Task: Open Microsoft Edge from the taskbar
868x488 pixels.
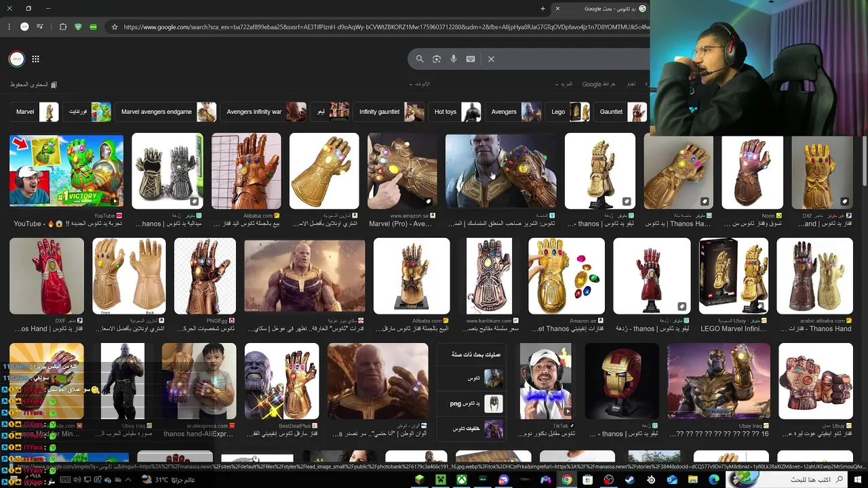Action: 714,480
